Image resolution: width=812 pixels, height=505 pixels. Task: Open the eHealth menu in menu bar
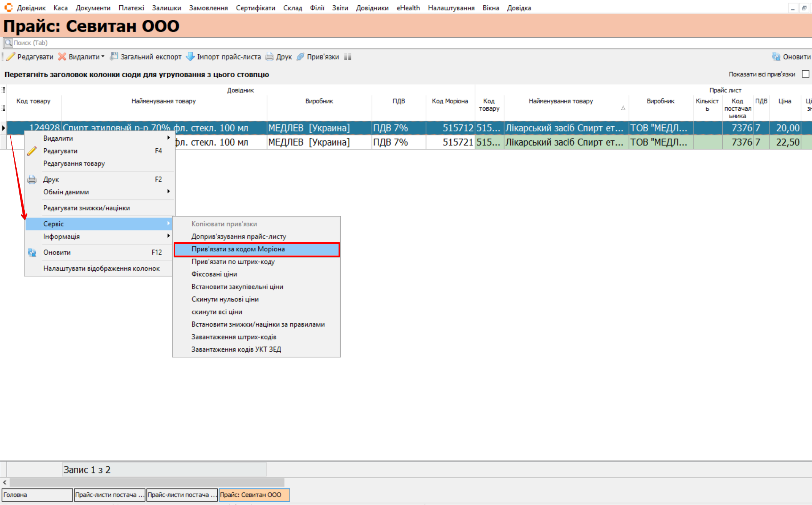(x=408, y=8)
